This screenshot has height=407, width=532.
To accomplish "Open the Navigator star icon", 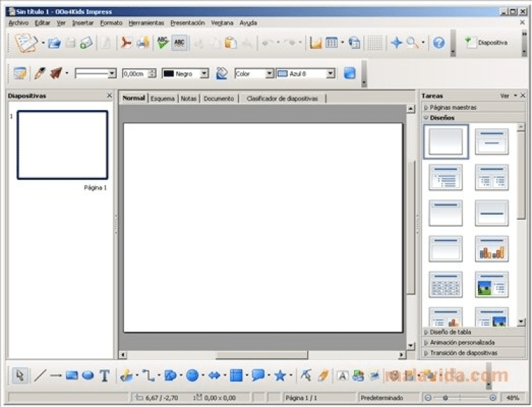I will click(397, 43).
